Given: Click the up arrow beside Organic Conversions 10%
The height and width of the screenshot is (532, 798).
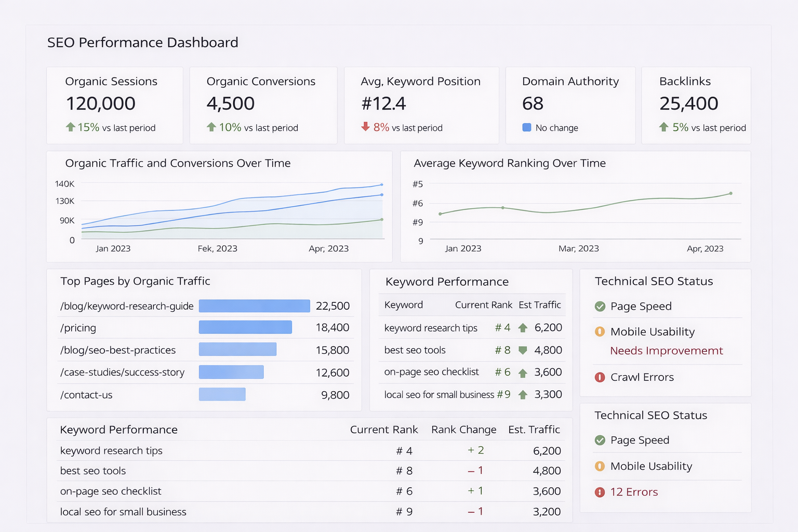Looking at the screenshot, I should click(x=211, y=127).
